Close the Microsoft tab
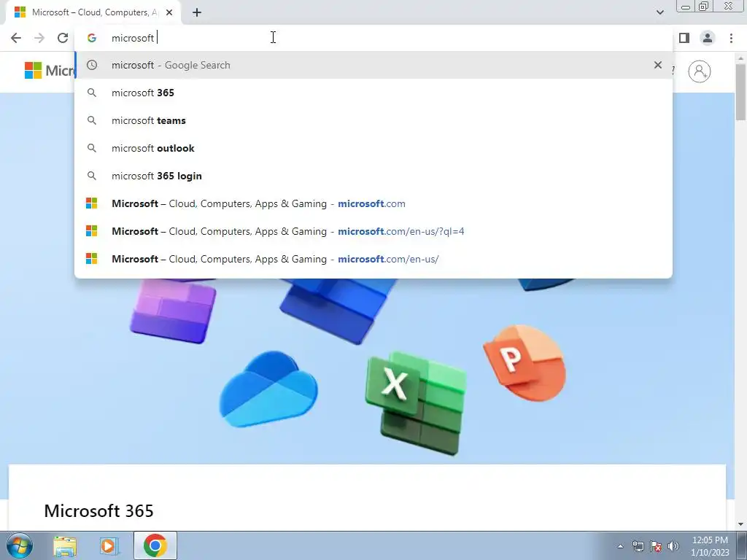The width and height of the screenshot is (747, 560). [x=169, y=13]
